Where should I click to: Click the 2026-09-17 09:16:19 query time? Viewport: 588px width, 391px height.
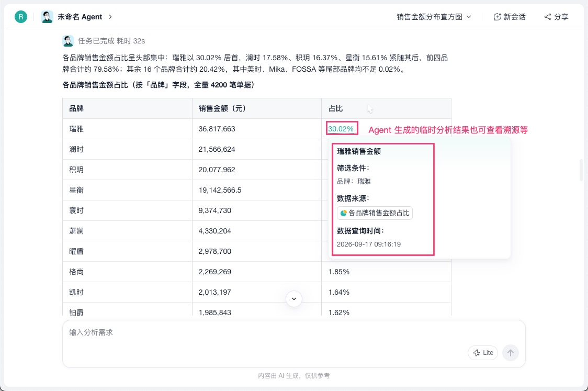pyautogui.click(x=369, y=244)
